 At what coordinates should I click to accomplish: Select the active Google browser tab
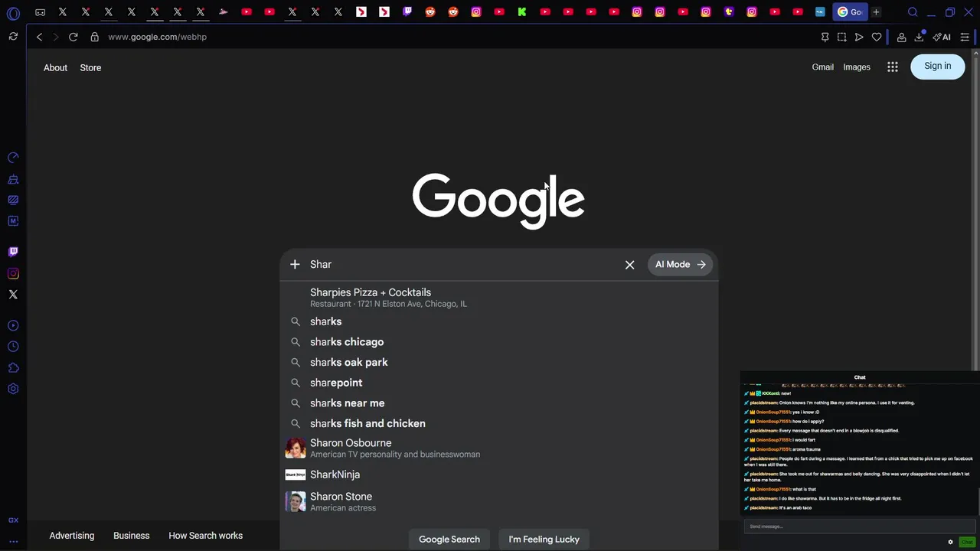click(x=849, y=12)
